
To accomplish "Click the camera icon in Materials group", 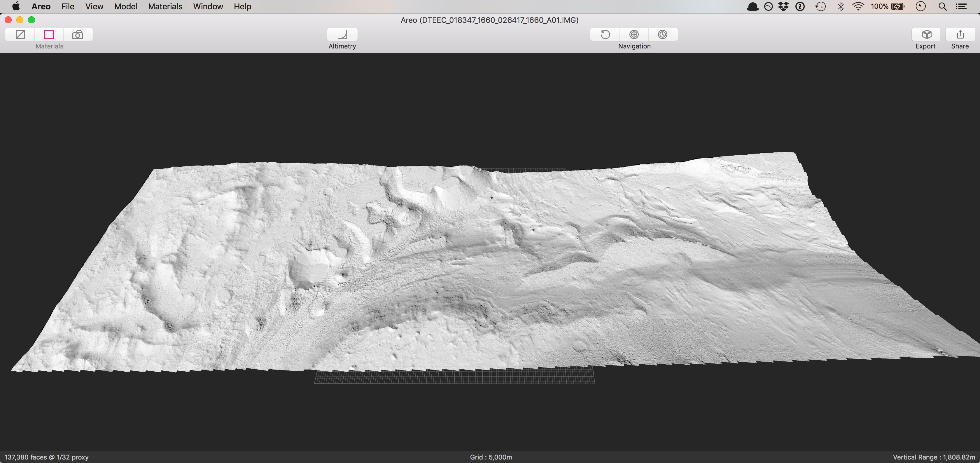I will (78, 35).
